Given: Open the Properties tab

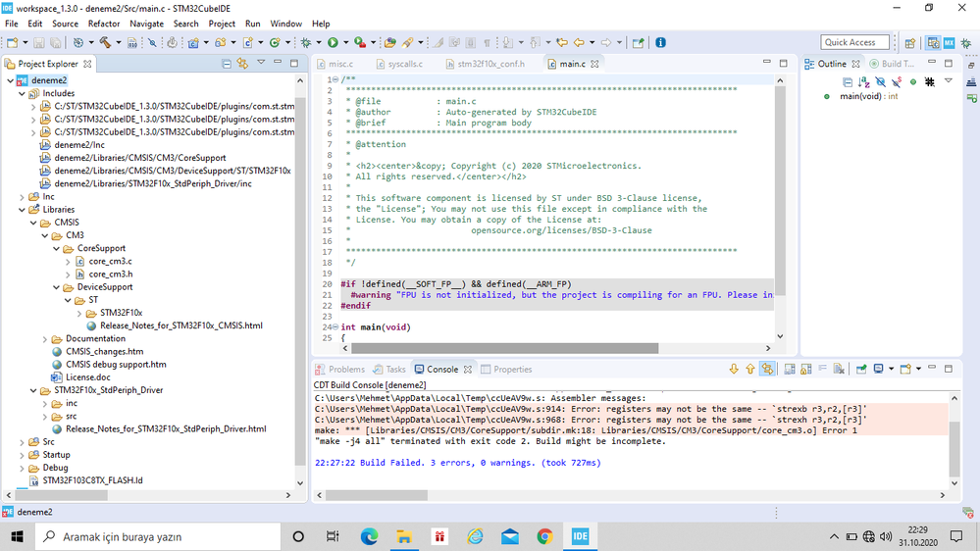Looking at the screenshot, I should click(507, 370).
